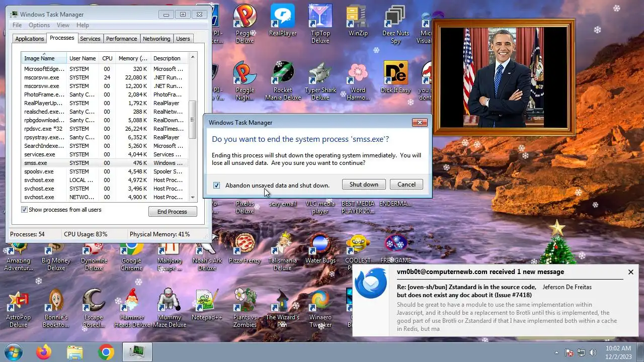Switch to the Users tab
Screen dimensions: 644x362
[183, 39]
